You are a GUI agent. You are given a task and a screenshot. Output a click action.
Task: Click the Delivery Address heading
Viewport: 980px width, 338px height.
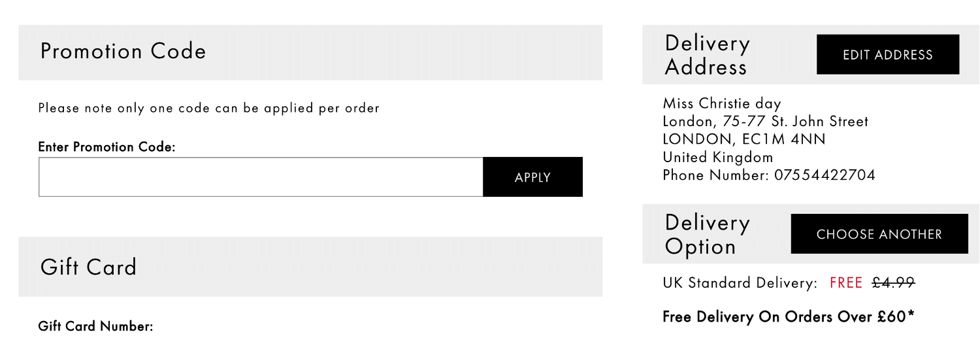click(x=707, y=56)
